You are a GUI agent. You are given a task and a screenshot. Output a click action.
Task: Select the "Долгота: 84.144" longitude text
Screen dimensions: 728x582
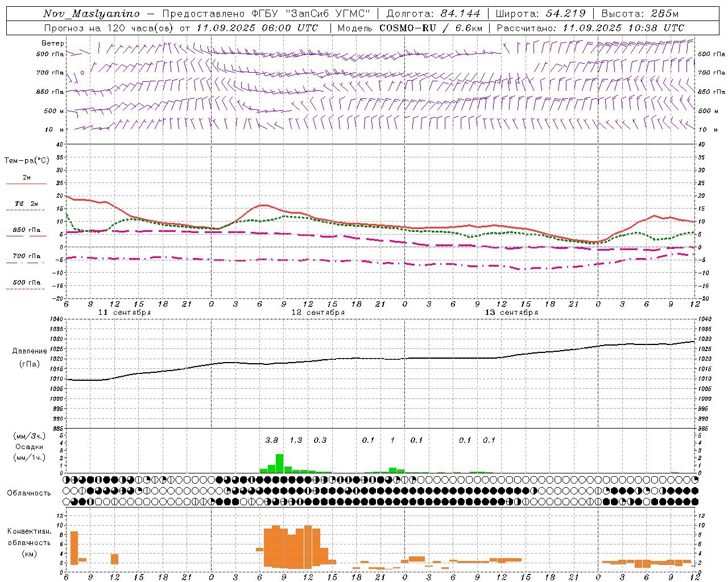pos(433,14)
